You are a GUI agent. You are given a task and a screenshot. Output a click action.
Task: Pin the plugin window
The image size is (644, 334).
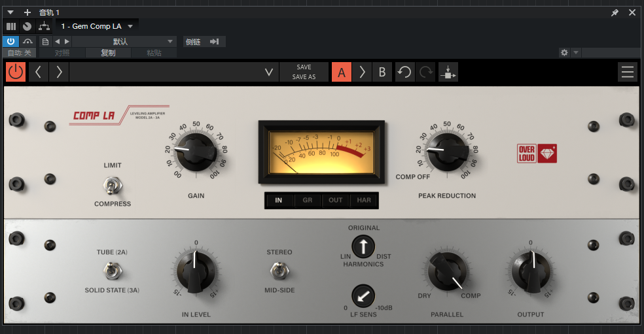click(615, 12)
